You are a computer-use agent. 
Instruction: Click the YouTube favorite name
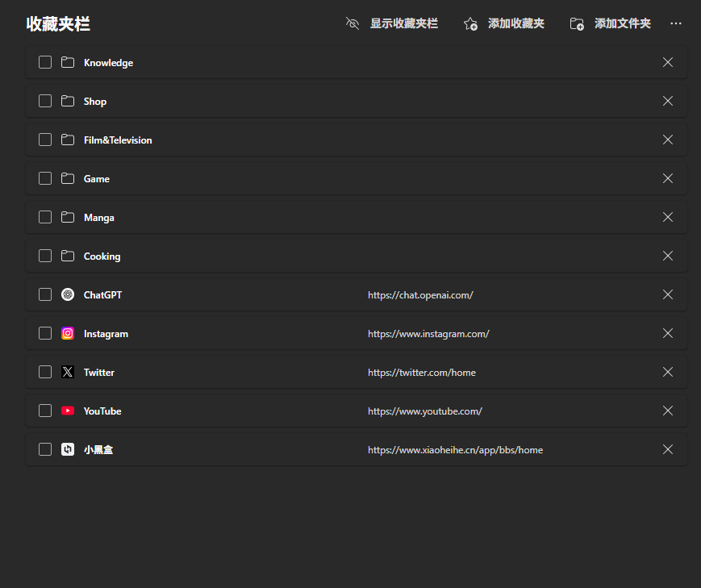[102, 411]
